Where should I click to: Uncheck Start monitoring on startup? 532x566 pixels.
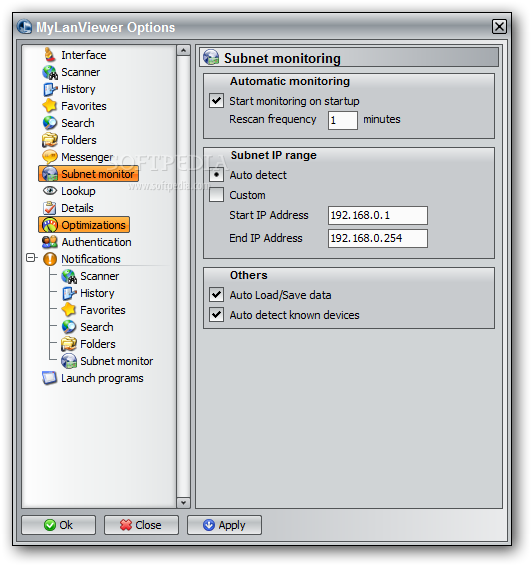tap(217, 101)
